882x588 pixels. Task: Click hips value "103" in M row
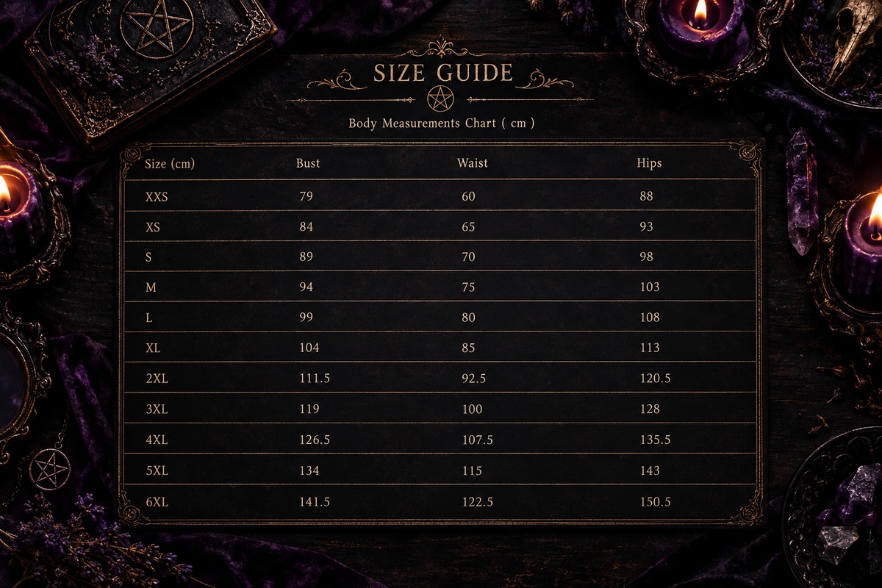pos(650,287)
